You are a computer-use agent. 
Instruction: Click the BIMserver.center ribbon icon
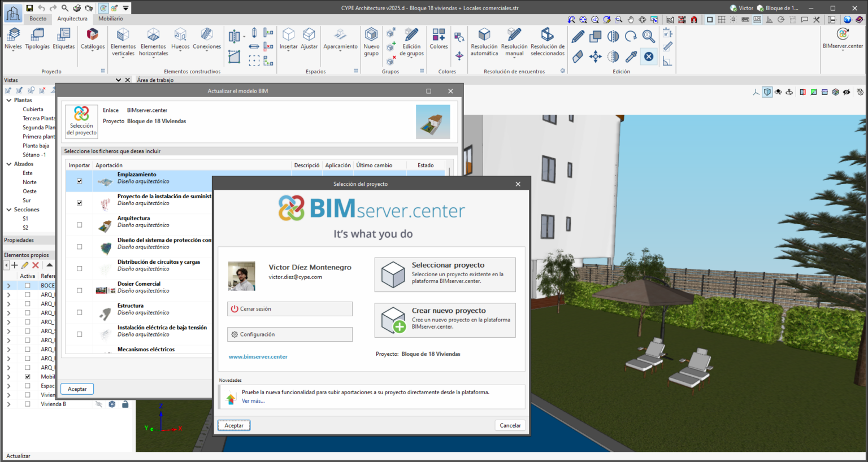coord(843,38)
